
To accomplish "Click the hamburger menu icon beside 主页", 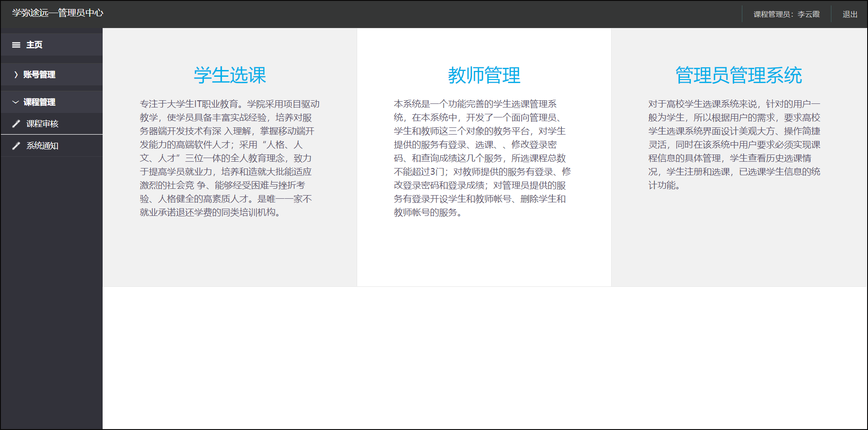I will (x=16, y=45).
